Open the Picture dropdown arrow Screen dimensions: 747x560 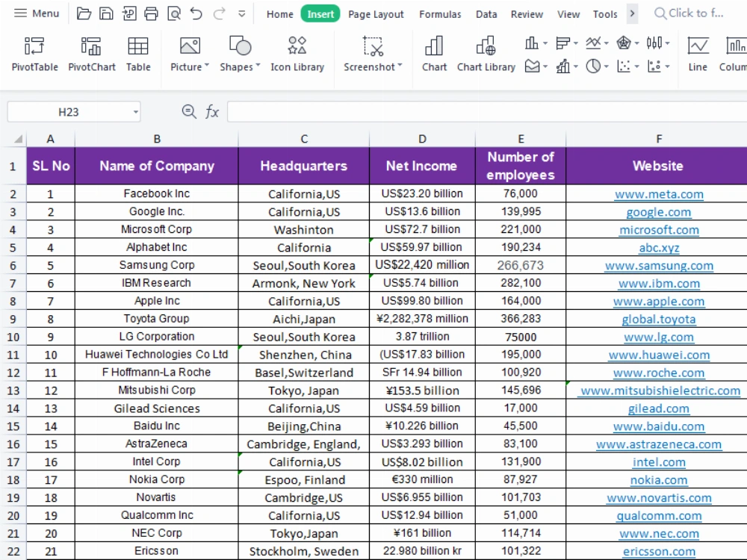pyautogui.click(x=207, y=66)
